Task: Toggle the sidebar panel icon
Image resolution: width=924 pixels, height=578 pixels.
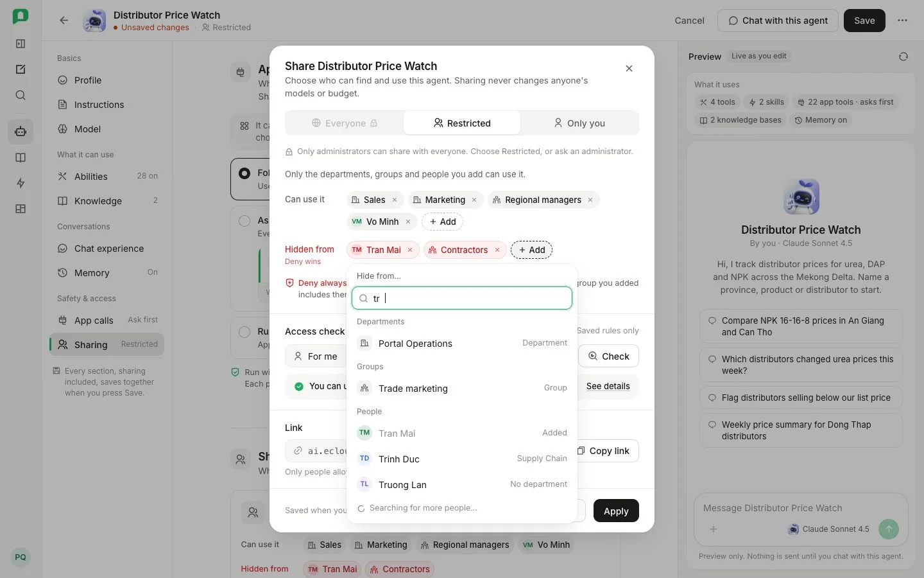Action: (21, 44)
